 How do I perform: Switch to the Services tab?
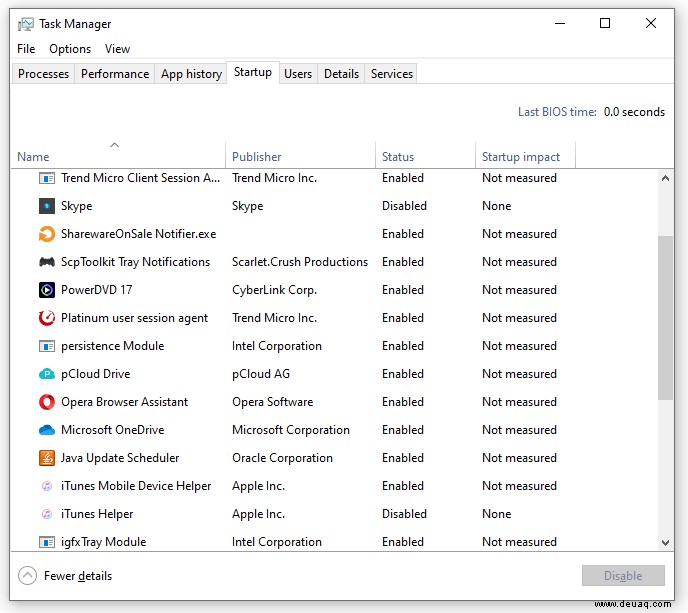pyautogui.click(x=392, y=74)
